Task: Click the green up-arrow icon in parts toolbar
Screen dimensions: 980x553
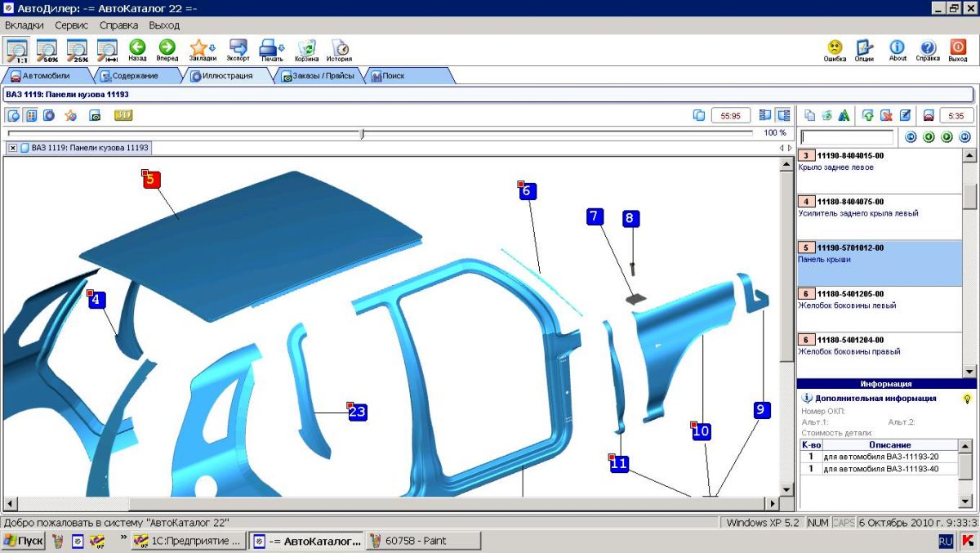Action: (867, 115)
